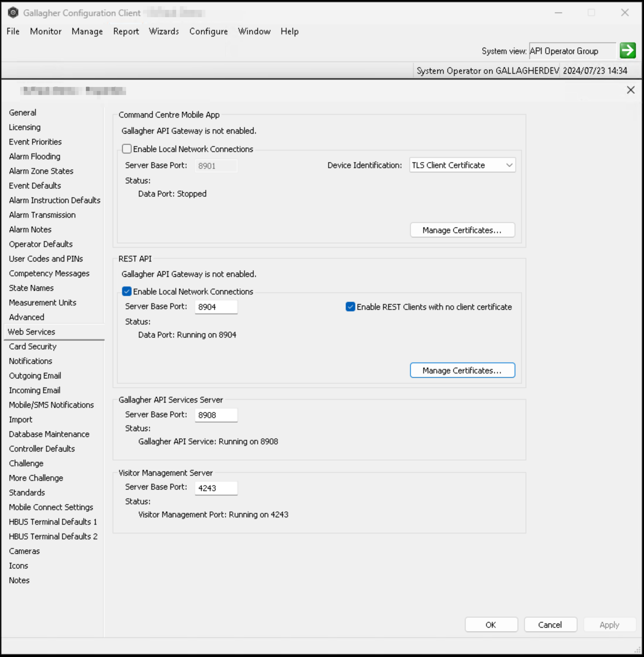Select Operator Defaults page
Viewport: 644px width, 657px height.
click(41, 244)
